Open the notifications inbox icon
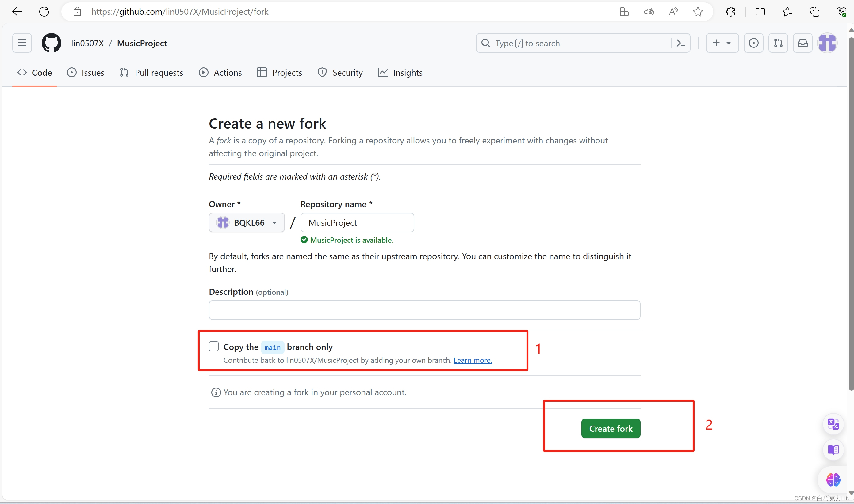The width and height of the screenshot is (854, 504). [802, 43]
